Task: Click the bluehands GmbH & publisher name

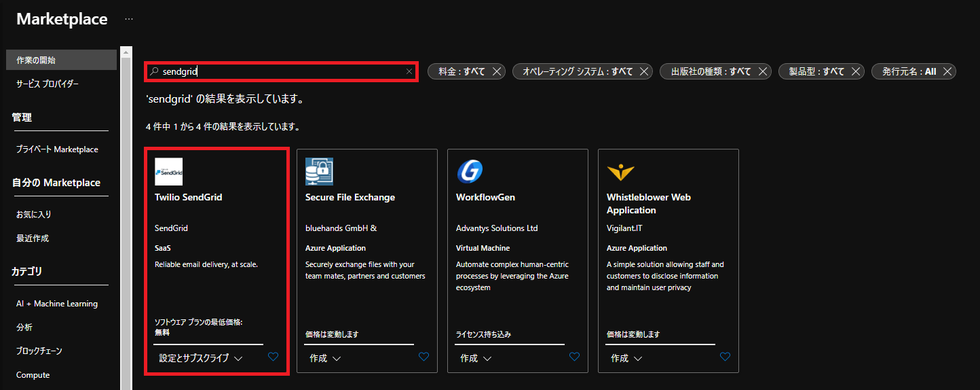Action: (x=341, y=228)
